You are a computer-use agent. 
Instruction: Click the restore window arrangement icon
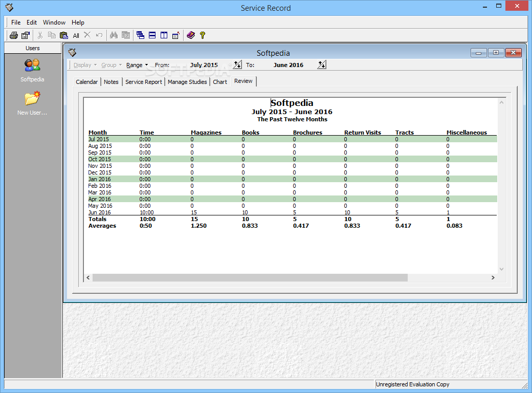(176, 35)
